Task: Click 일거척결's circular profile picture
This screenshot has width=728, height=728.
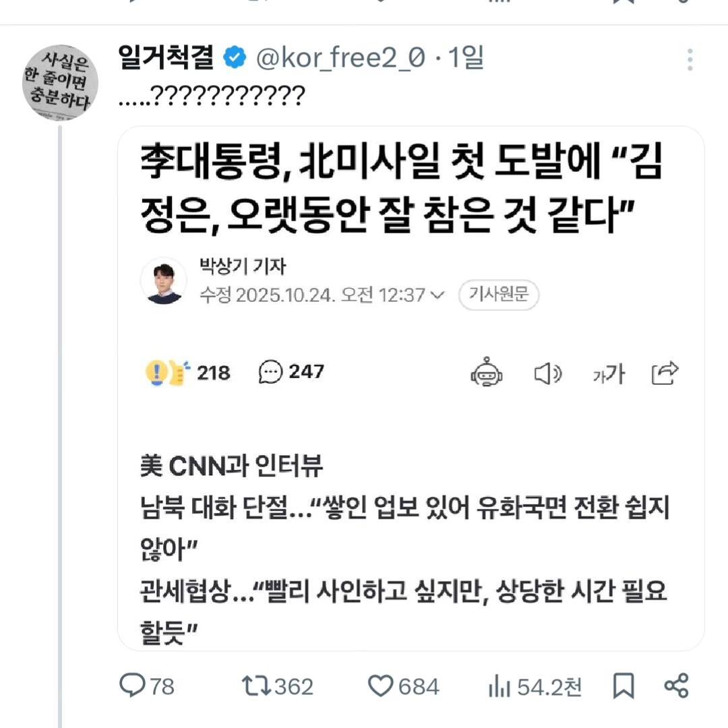Action: click(59, 82)
